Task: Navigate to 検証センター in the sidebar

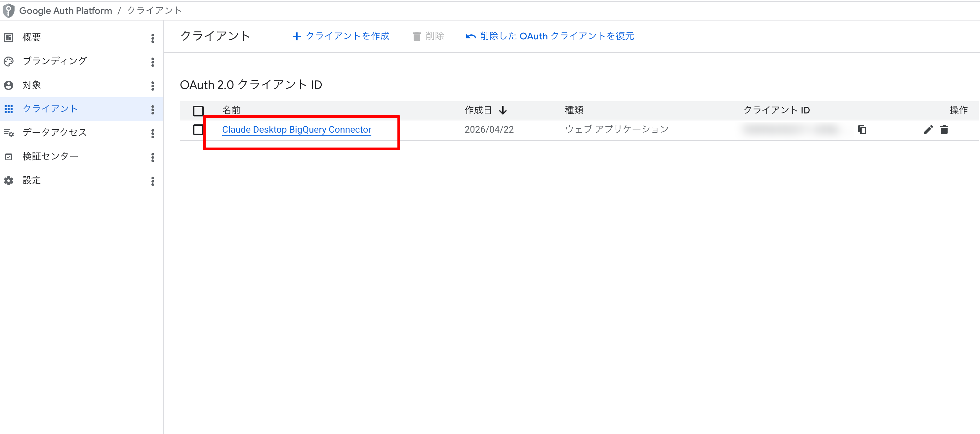Action: click(50, 156)
